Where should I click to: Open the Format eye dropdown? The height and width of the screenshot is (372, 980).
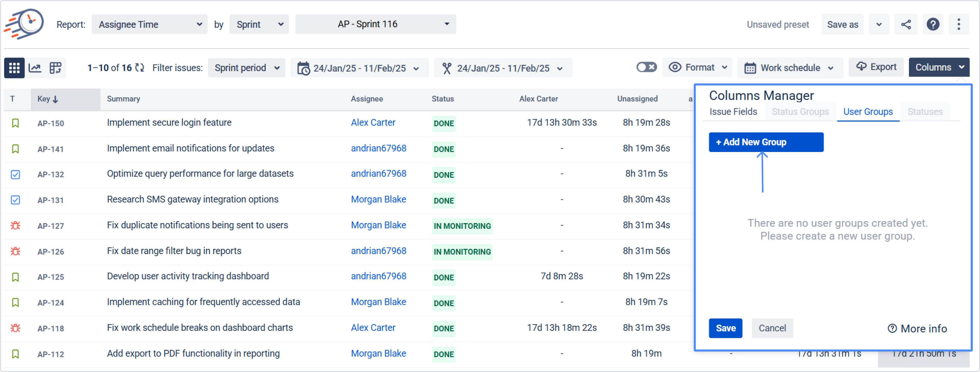[x=697, y=67]
